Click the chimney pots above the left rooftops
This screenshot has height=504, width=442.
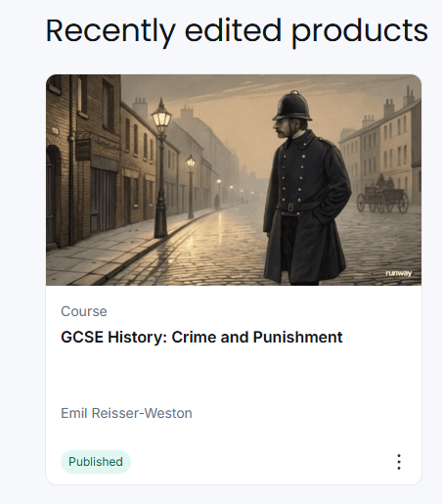pyautogui.click(x=140, y=105)
